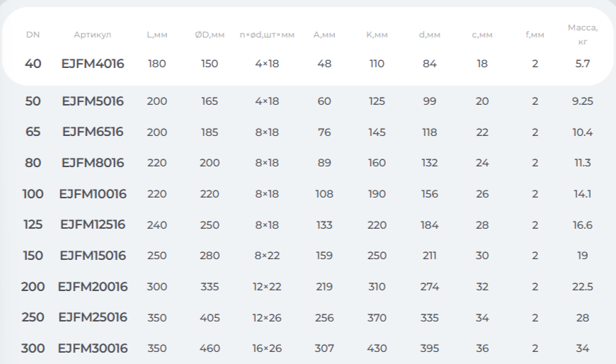This screenshot has height=364, width=616.
Task: Select article EJFM30016
Action: coord(93,348)
